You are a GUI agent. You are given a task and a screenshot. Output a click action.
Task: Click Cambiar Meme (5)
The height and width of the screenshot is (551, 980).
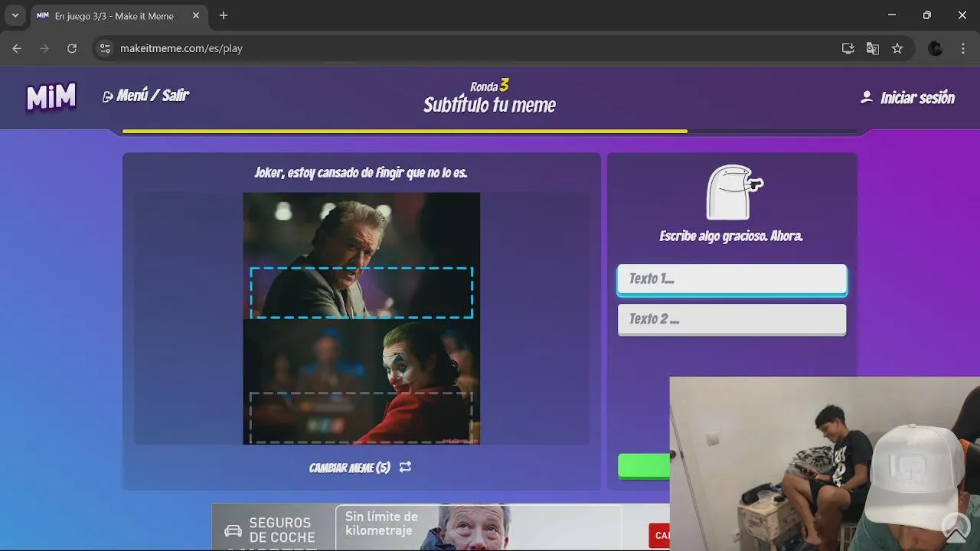click(x=350, y=468)
